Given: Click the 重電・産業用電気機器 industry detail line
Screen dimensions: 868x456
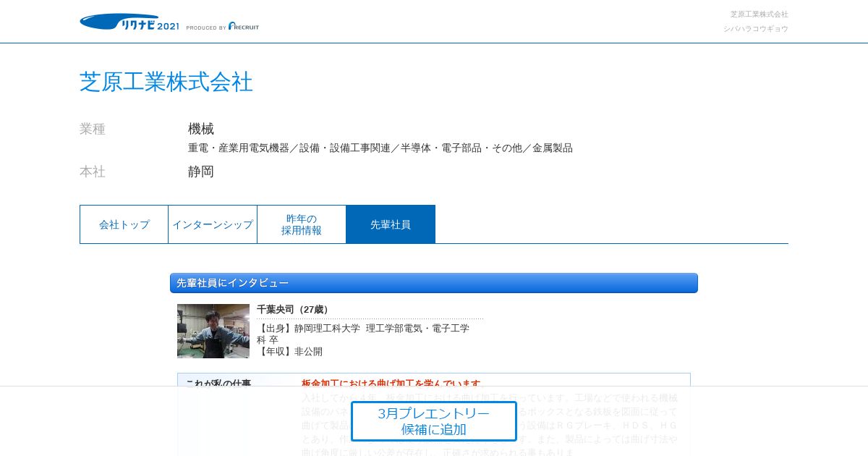Looking at the screenshot, I should tap(380, 148).
